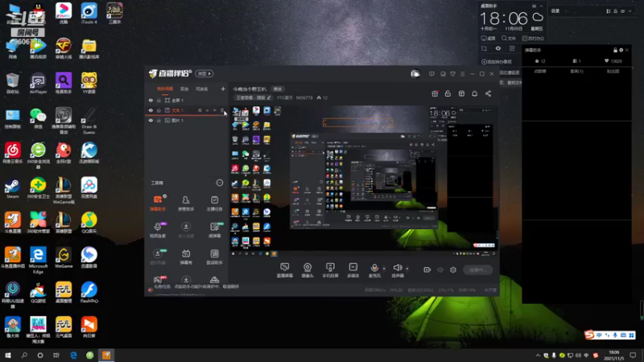The height and width of the screenshot is (362, 644).
Task: Open Windows taskbar search
Action: 24,355
